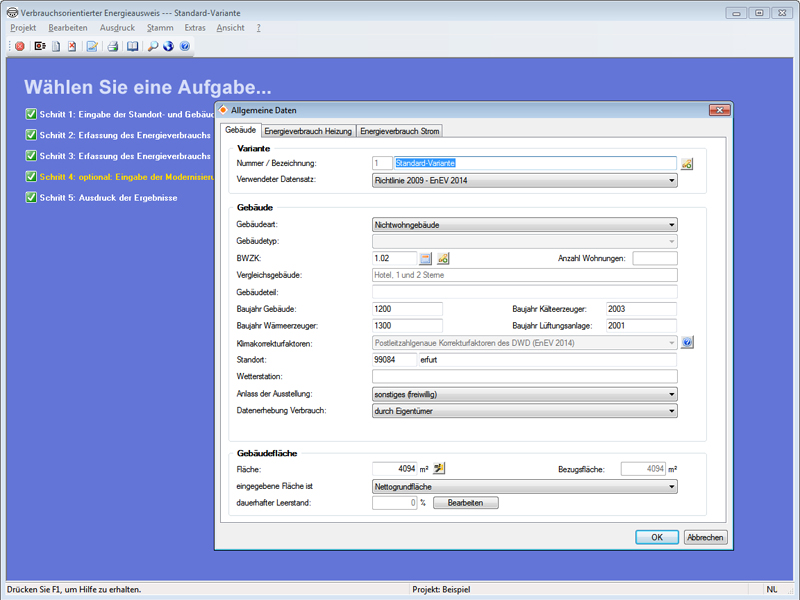
Task: Open the ? help menu
Action: pyautogui.click(x=259, y=28)
